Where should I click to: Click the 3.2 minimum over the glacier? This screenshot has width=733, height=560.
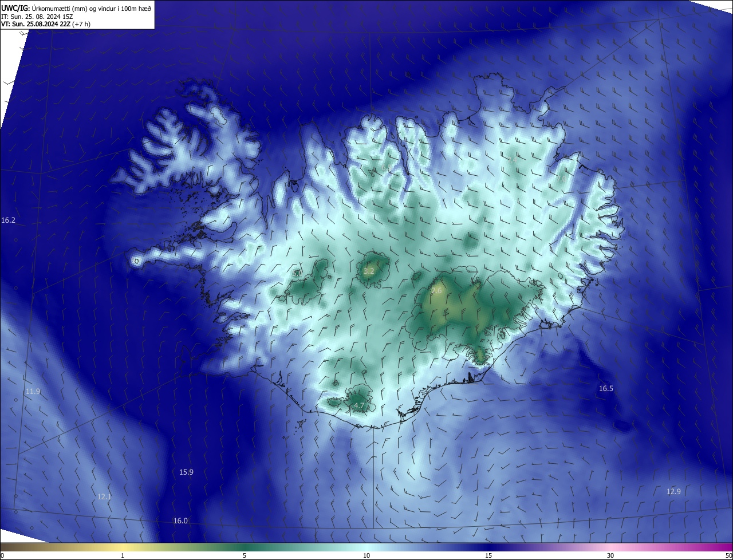point(369,271)
